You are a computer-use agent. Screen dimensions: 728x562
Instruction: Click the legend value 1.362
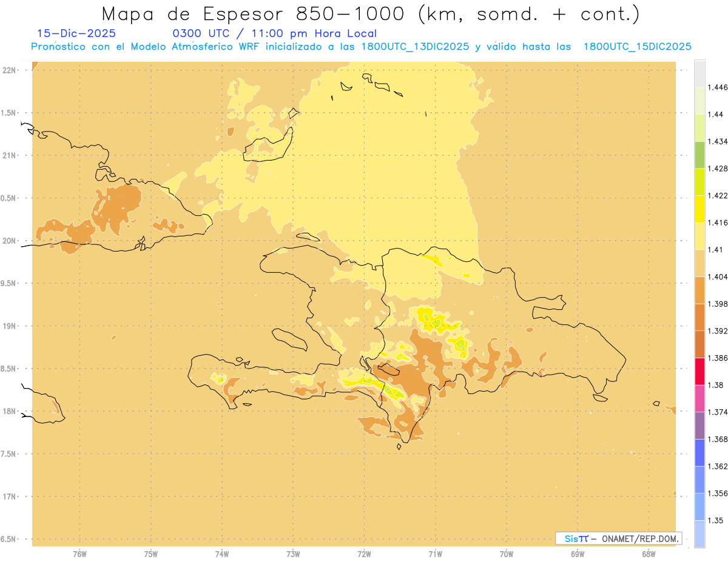pos(717,466)
